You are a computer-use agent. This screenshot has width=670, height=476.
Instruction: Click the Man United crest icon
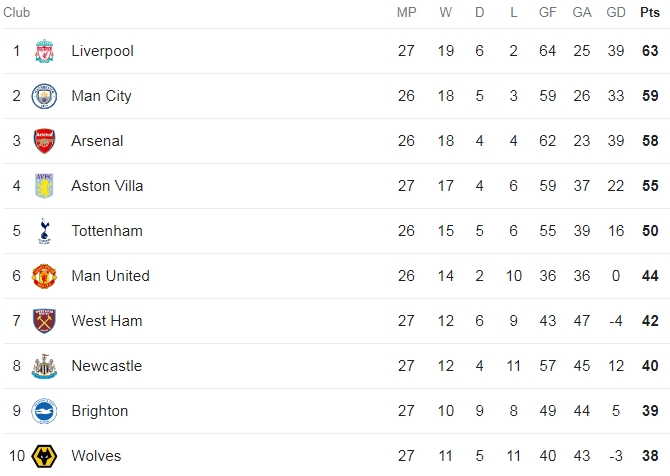(44, 276)
